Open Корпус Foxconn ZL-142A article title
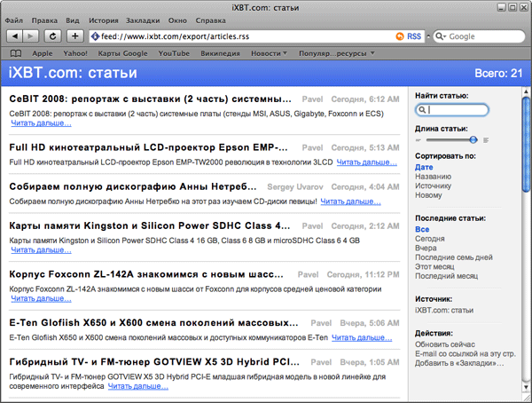This screenshot has width=532, height=403. pyautogui.click(x=146, y=274)
